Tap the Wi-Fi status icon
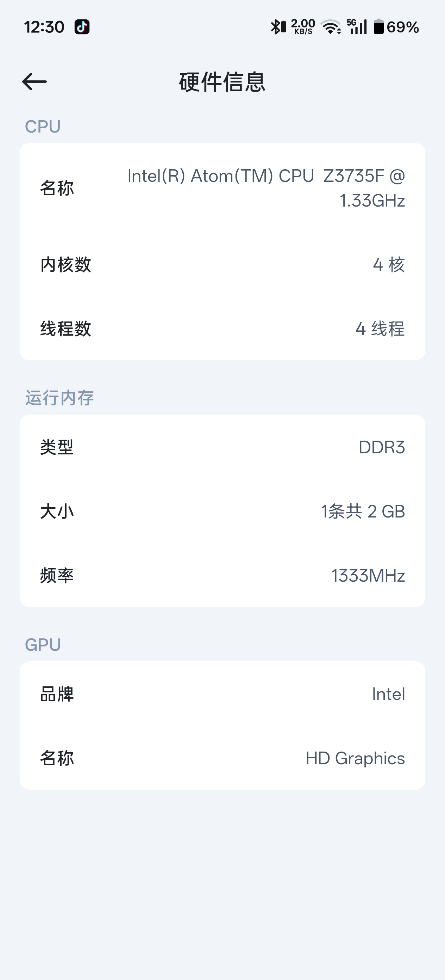The height and width of the screenshot is (980, 445). [x=331, y=27]
